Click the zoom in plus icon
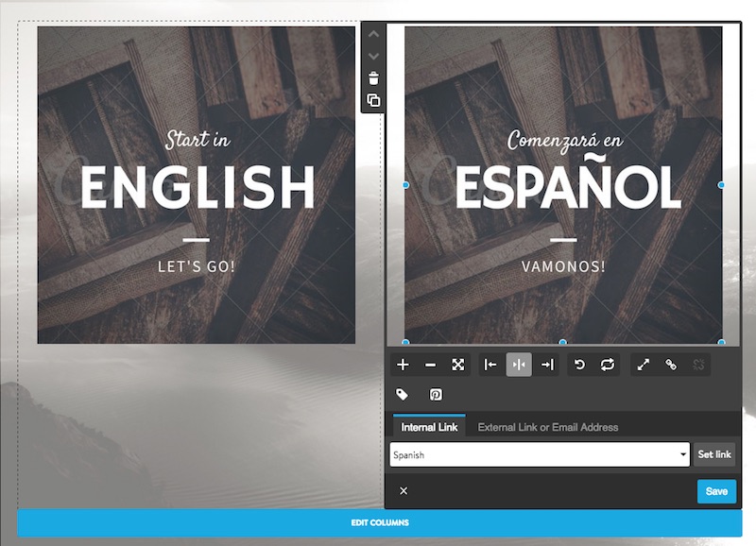 pyautogui.click(x=404, y=365)
